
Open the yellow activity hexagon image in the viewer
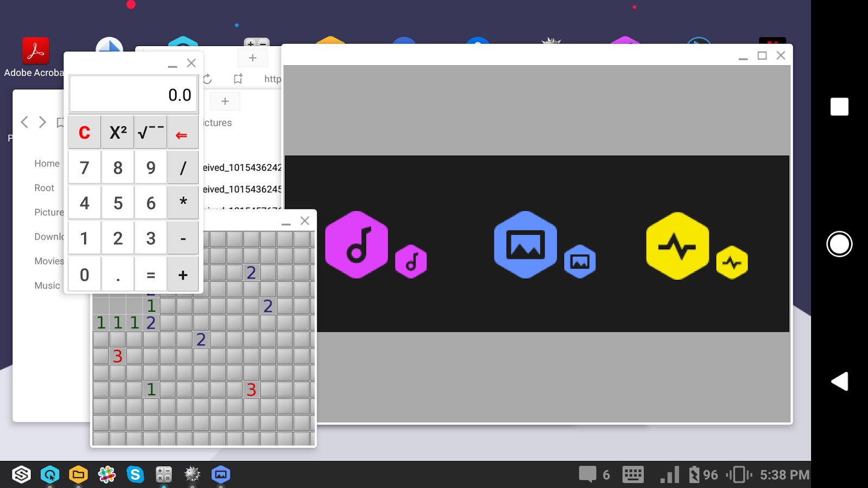[x=677, y=245]
